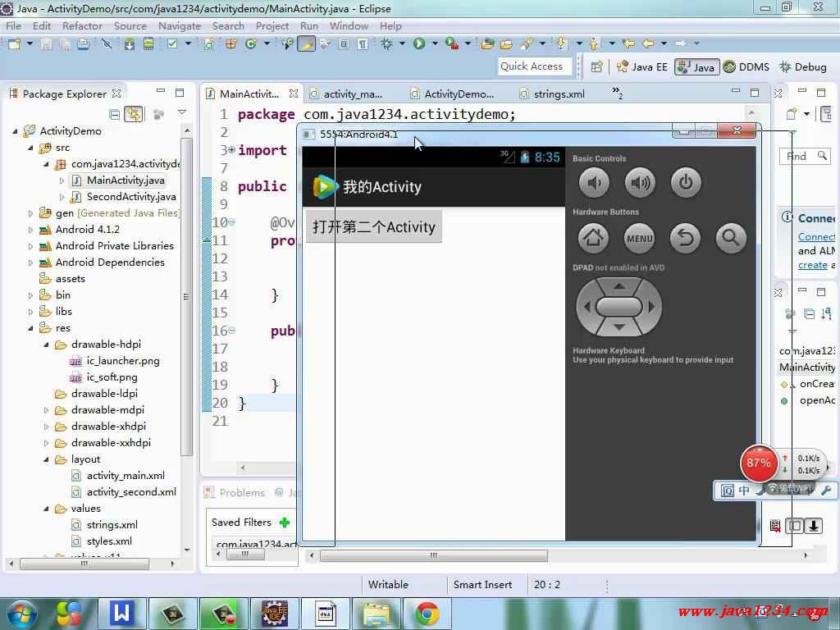Expand the Android 4.1.2 library node
840x630 pixels.
click(30, 230)
